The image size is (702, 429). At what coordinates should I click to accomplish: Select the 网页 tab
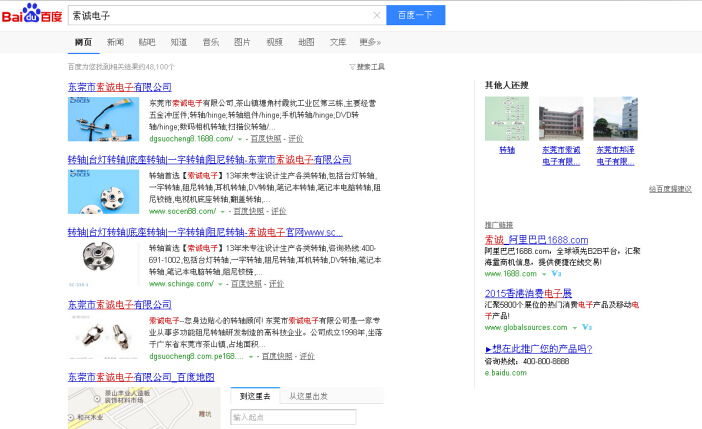click(83, 42)
